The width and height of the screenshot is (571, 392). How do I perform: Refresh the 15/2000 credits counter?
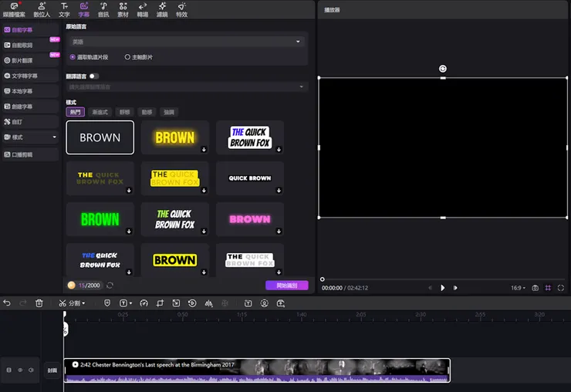click(x=110, y=286)
